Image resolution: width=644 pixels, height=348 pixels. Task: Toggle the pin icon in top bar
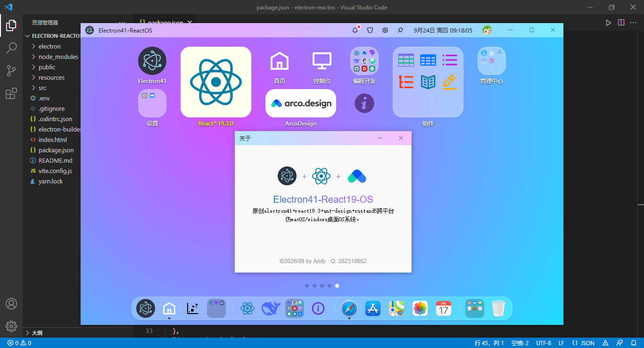click(x=400, y=30)
